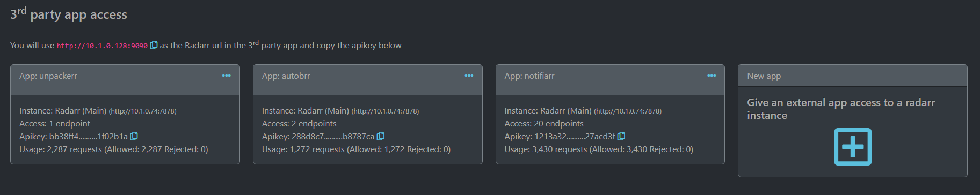The height and width of the screenshot is (195, 980).
Task: Copy the Radarr URL with the copy icon
Action: [154, 45]
